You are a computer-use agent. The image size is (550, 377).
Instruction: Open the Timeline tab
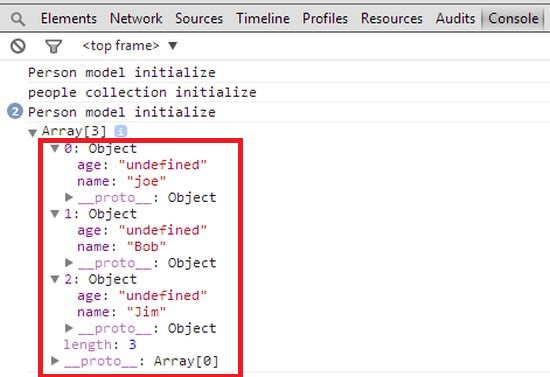(263, 18)
